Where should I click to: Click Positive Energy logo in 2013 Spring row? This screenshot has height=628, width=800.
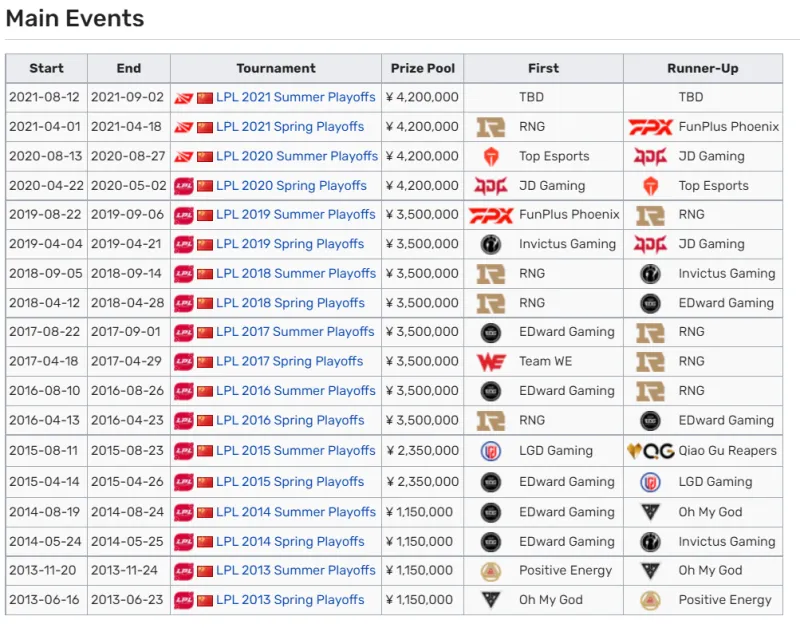[650, 600]
